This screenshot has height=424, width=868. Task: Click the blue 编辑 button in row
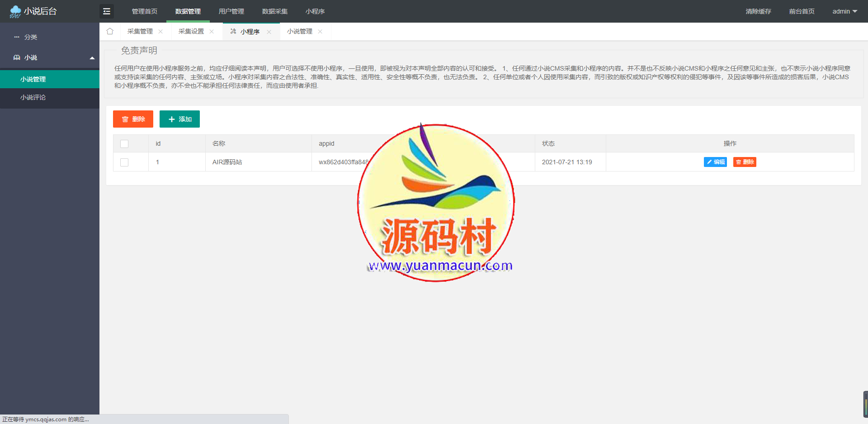pyautogui.click(x=715, y=162)
